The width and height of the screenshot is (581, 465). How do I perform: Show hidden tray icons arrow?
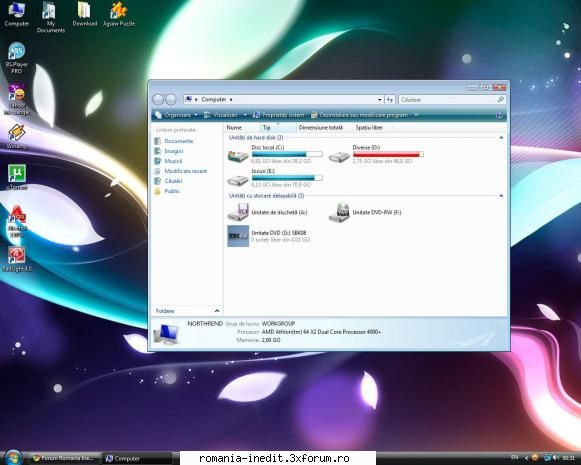[x=526, y=458]
